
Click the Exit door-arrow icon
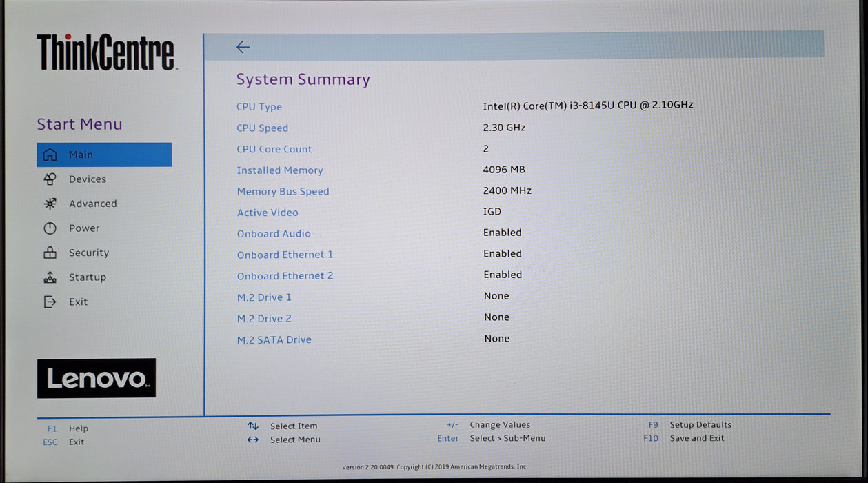tap(50, 302)
